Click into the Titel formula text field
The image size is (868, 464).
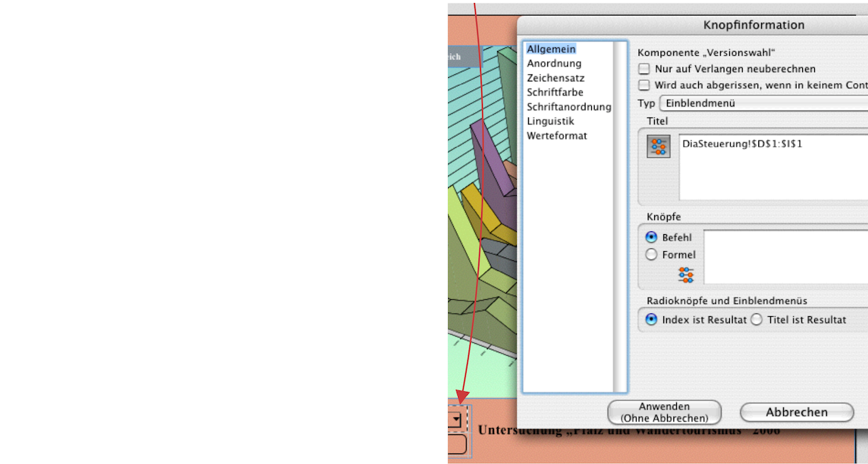pyautogui.click(x=772, y=166)
